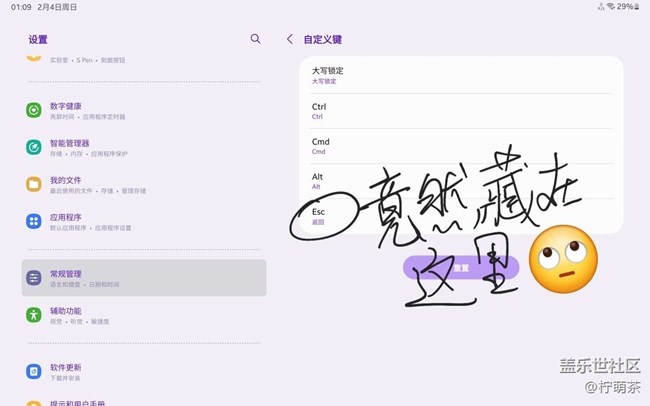Screen dimensions: 650x406
Task: Go back using the arrow beside 自定义键
Action: click(290, 39)
